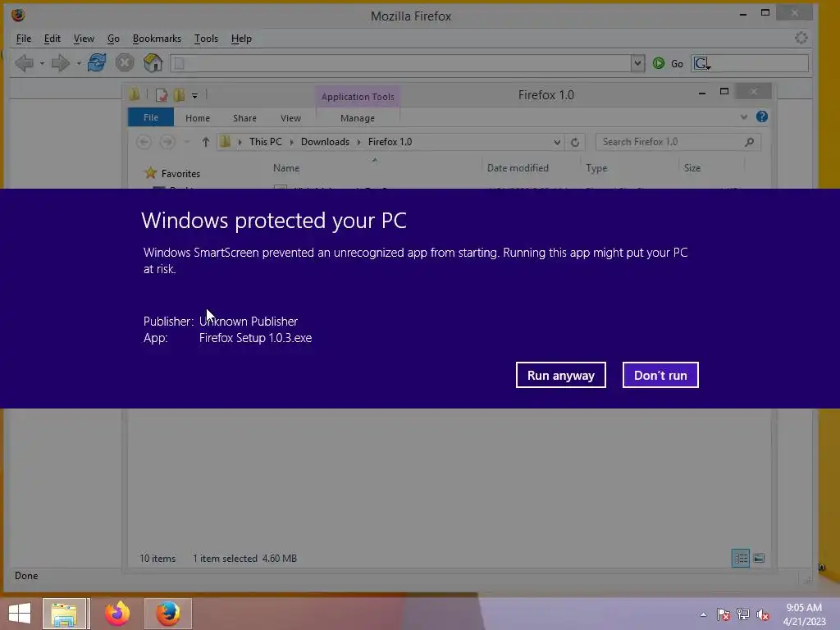
Task: Switch to Explorer View ribbon tab
Action: point(290,118)
